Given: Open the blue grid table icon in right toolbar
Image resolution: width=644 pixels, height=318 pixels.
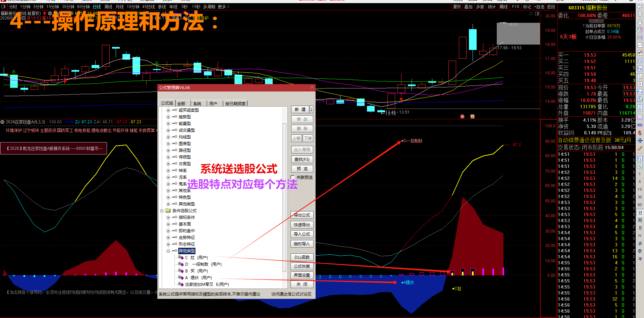Looking at the screenshot, I should 640,38.
